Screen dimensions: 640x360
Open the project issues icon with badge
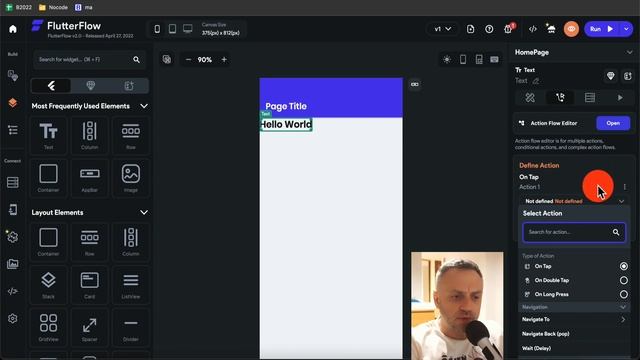(x=509, y=29)
